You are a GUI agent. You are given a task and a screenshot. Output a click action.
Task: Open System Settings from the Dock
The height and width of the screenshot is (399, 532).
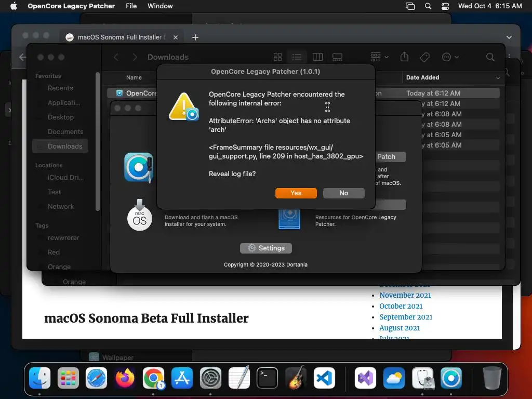point(210,378)
